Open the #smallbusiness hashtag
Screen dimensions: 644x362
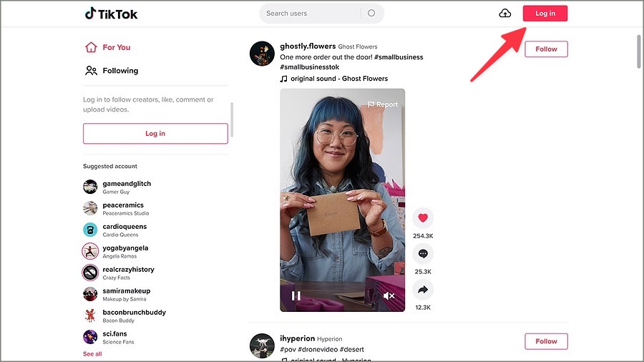tap(399, 57)
